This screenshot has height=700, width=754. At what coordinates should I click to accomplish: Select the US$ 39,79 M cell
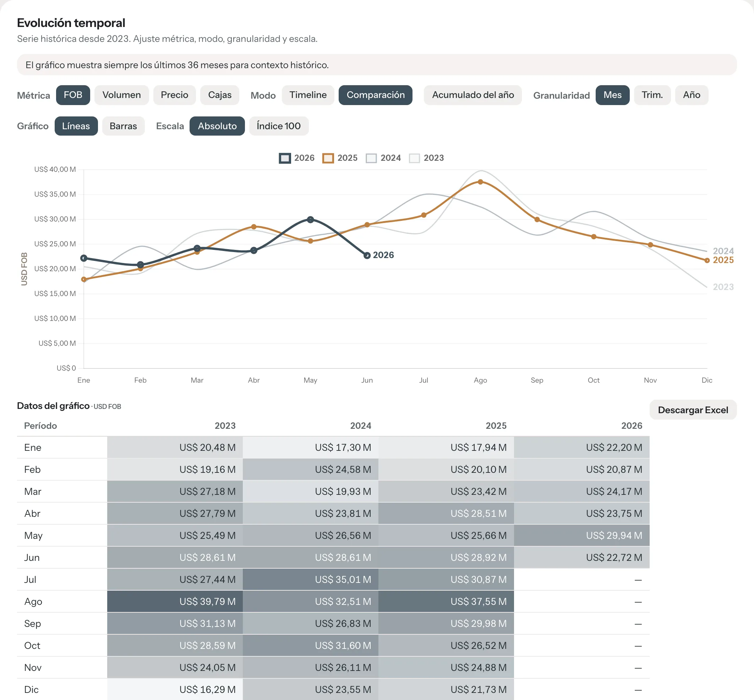(175, 602)
